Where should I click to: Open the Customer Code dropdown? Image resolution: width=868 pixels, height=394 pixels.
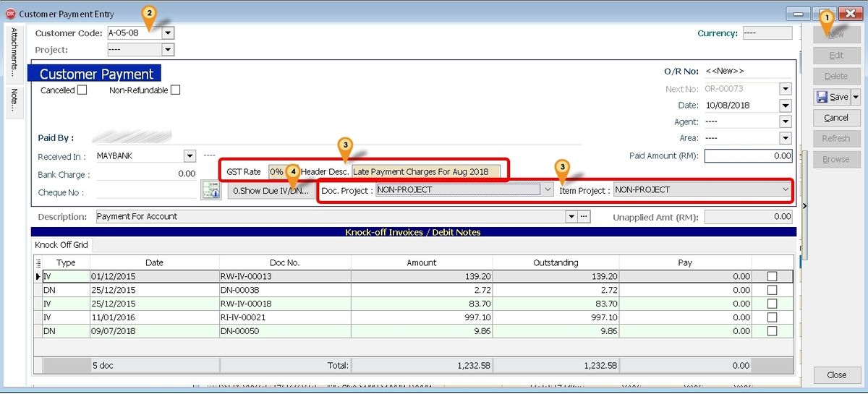tap(168, 33)
